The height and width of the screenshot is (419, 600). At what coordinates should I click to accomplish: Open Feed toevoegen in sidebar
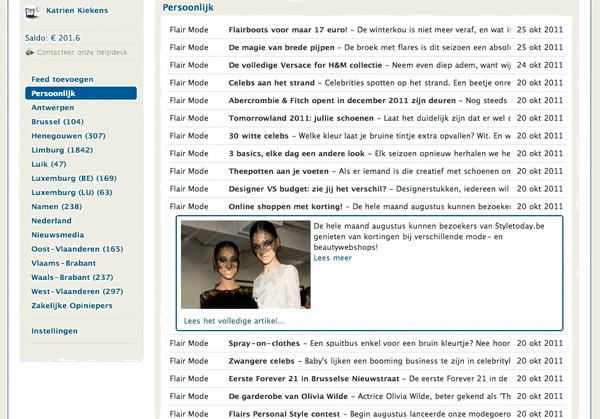pyautogui.click(x=62, y=79)
